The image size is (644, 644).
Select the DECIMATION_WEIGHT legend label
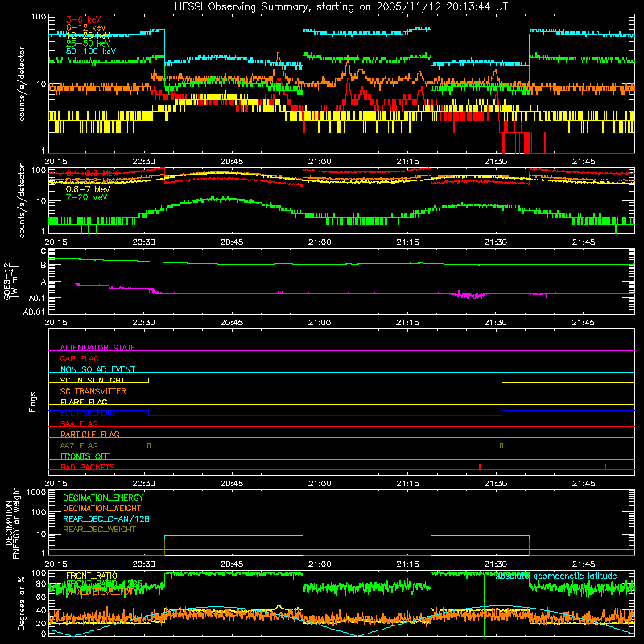pos(102,508)
